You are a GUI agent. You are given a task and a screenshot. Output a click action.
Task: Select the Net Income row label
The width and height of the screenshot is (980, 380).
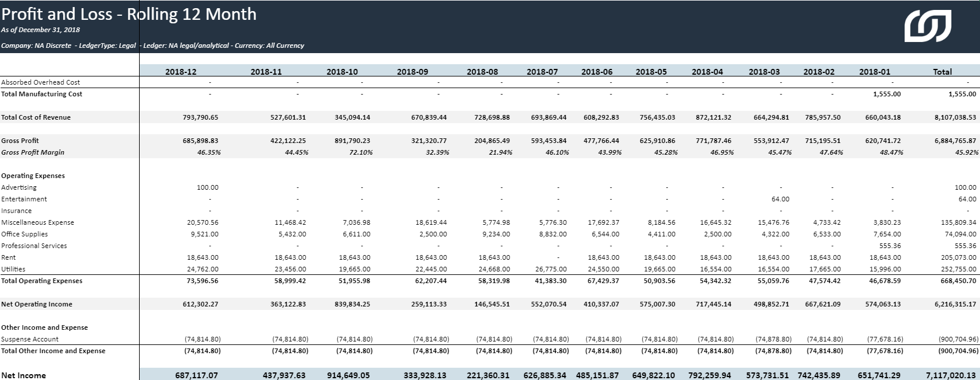23,375
